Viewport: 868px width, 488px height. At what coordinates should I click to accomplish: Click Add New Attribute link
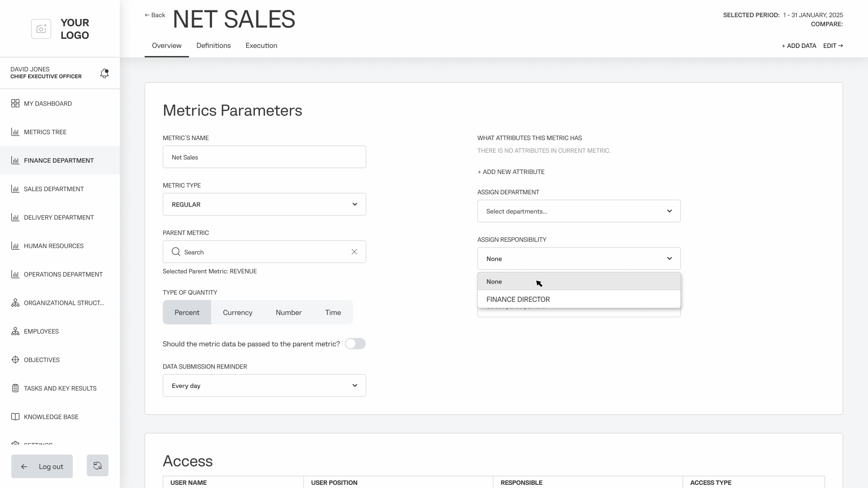(x=511, y=172)
